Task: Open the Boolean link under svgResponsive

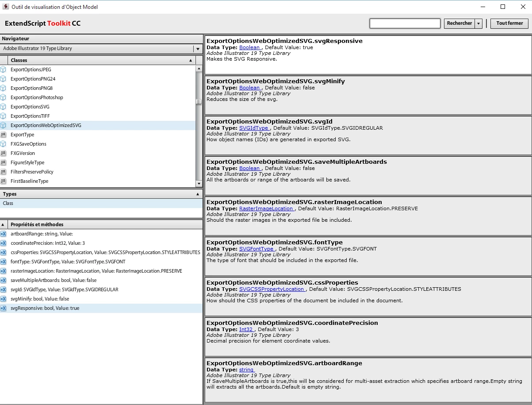Action: tap(250, 47)
